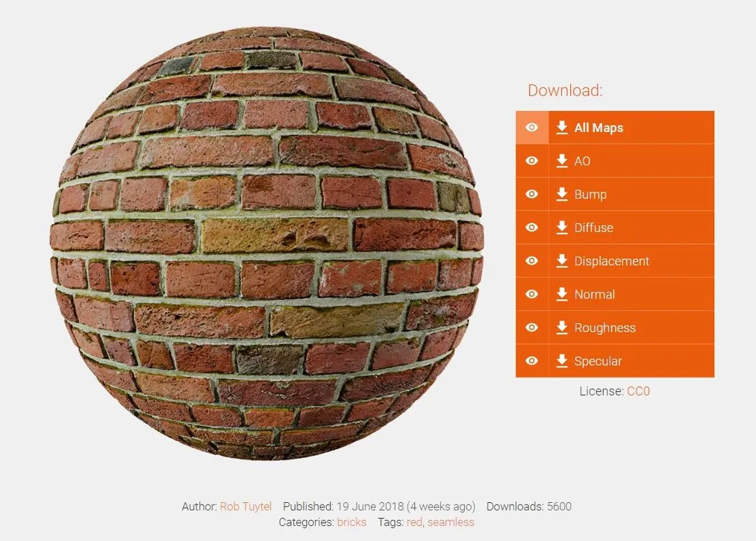Select the seamless tag link
Viewport: 756px width, 541px height.
[x=451, y=522]
